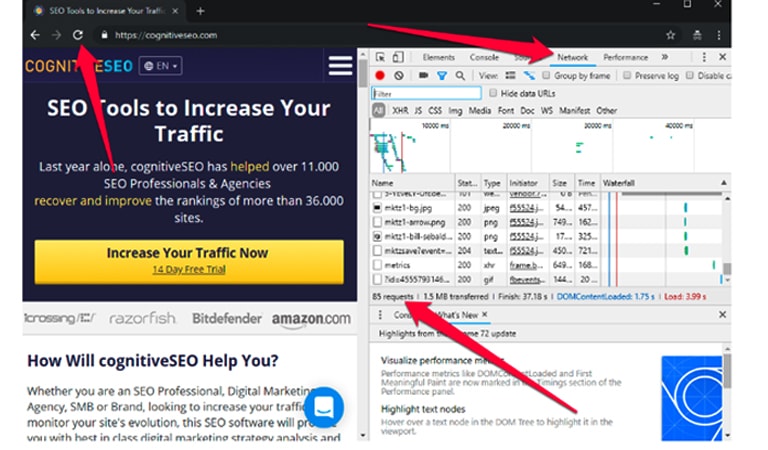Select the What's New drawer tab

(456, 315)
